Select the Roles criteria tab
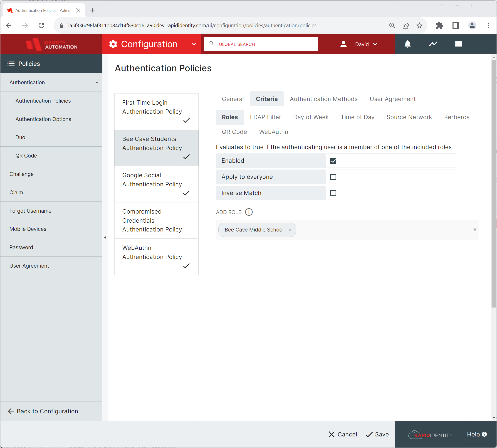Viewport: 497px width, 448px height. [230, 117]
